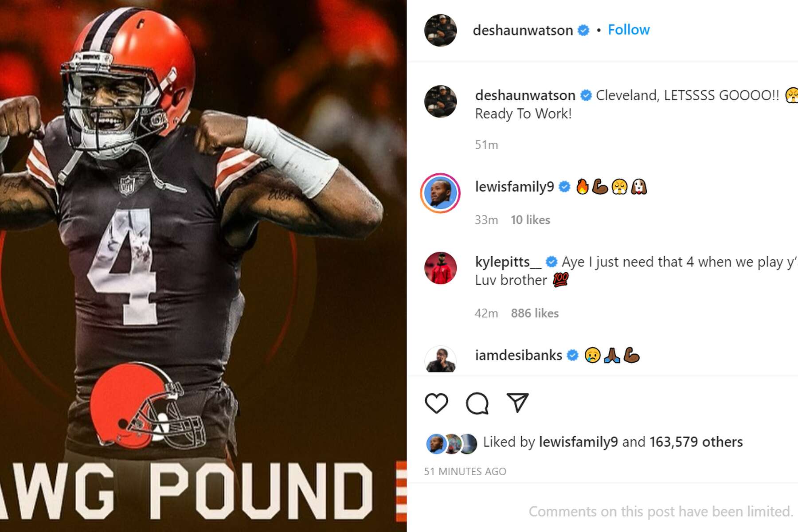This screenshot has height=532, width=798.
Task: Open 163,579 others likes list
Action: (696, 442)
